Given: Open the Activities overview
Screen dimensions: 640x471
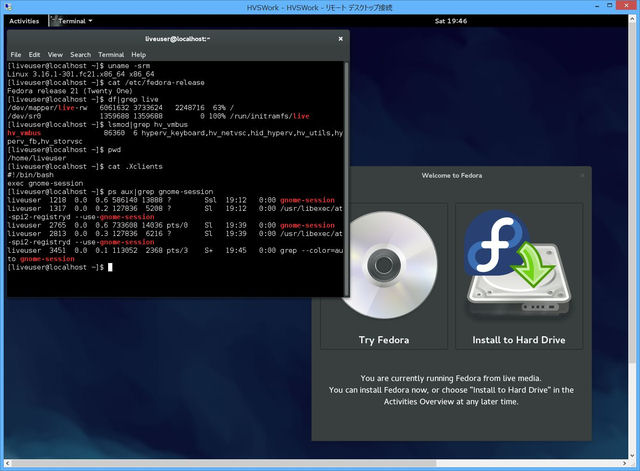Looking at the screenshot, I should (x=24, y=21).
